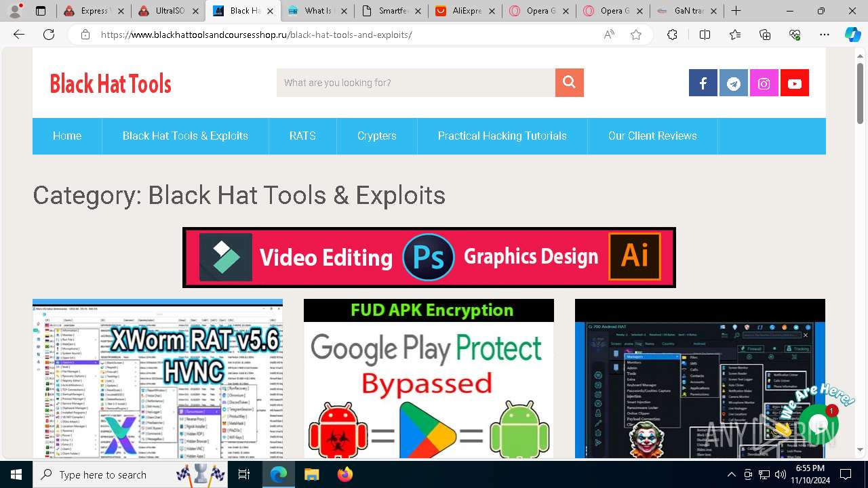The height and width of the screenshot is (488, 868).
Task: Open the YouTube social icon
Action: pyautogui.click(x=795, y=83)
